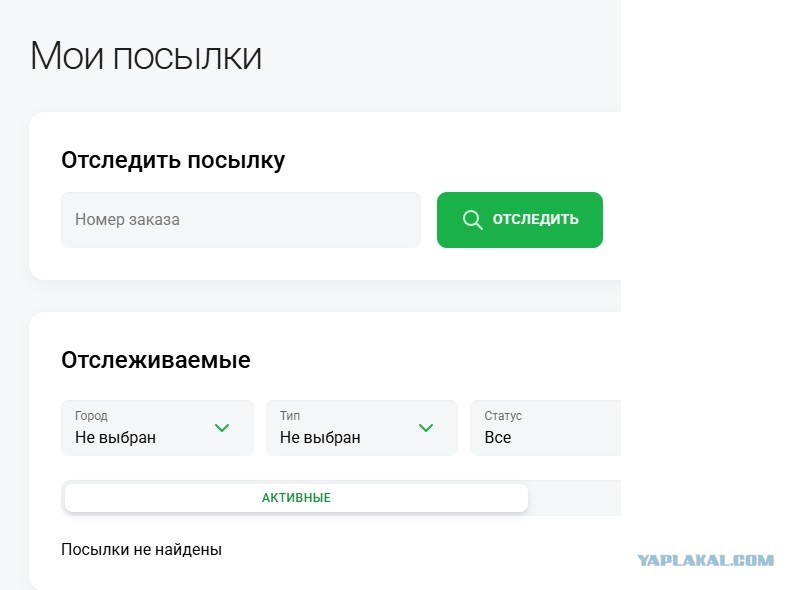Click the ОТСЛЕДИТЬ button label
Viewport: 800px width, 590px height.
point(535,219)
